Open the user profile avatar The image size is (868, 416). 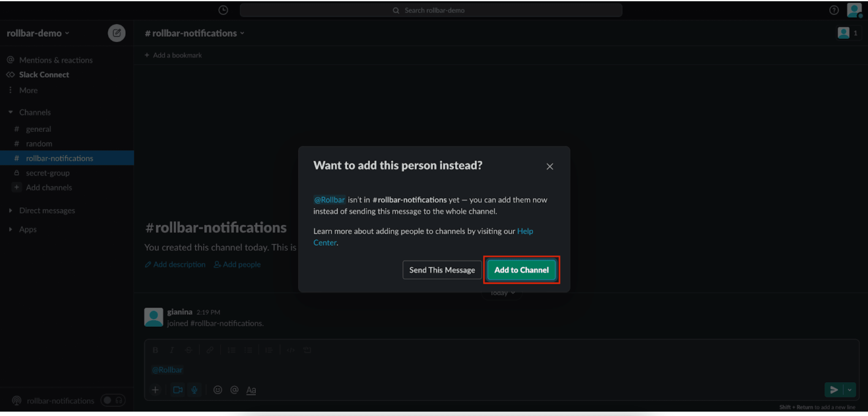coord(854,10)
